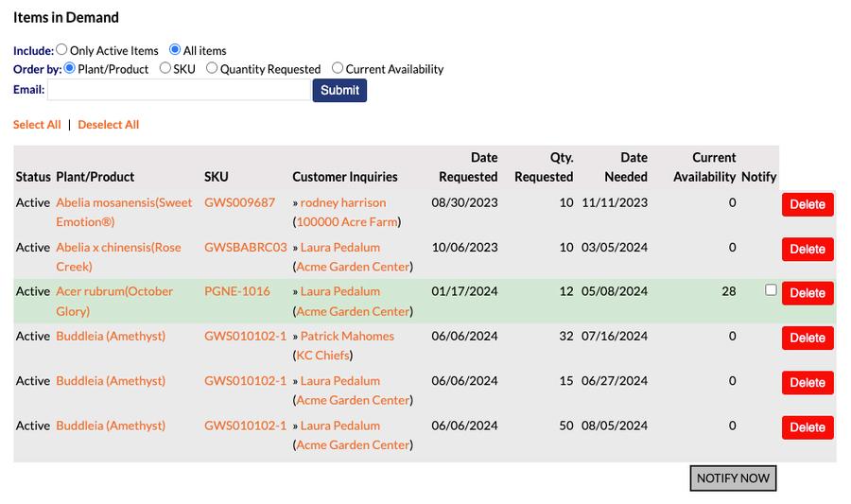Order list by SKU
The image size is (851, 504).
coord(165,68)
